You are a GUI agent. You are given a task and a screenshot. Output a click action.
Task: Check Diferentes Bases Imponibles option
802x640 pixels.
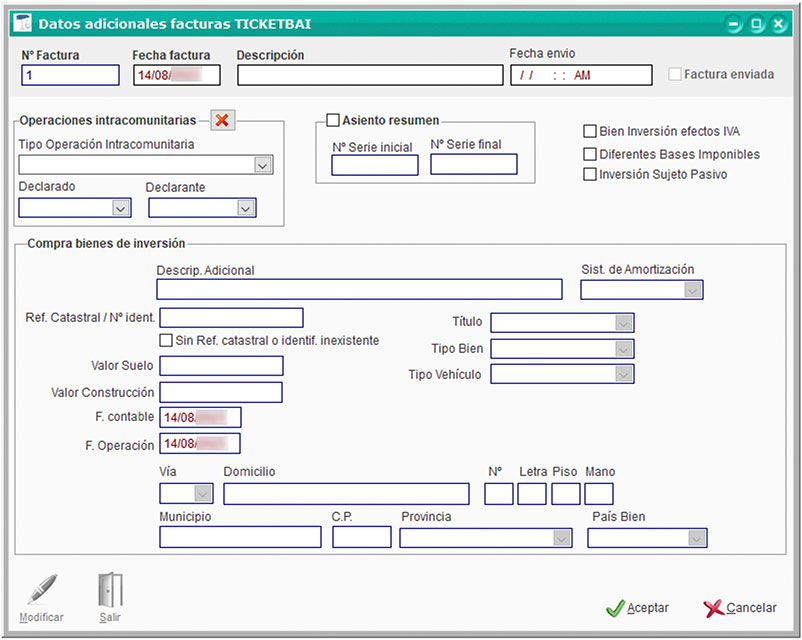(590, 154)
